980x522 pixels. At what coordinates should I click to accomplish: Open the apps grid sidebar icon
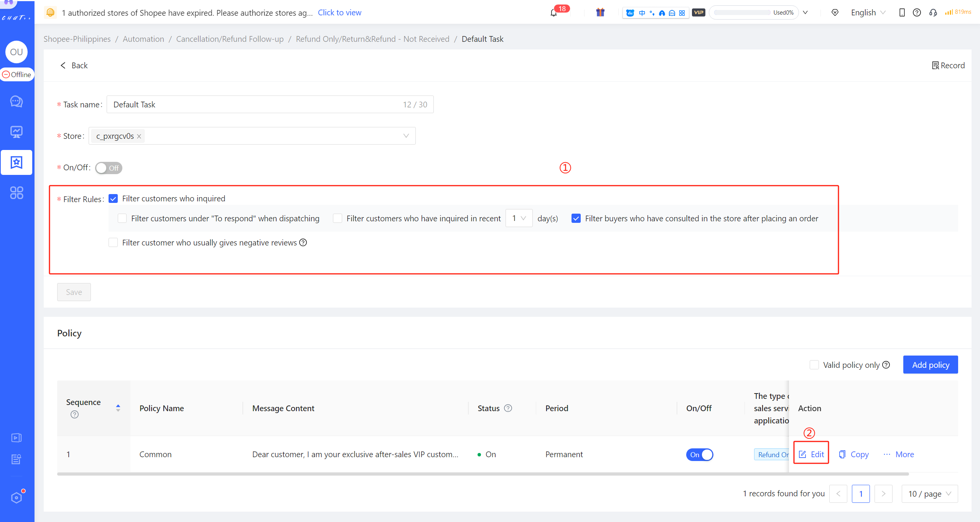coord(16,193)
